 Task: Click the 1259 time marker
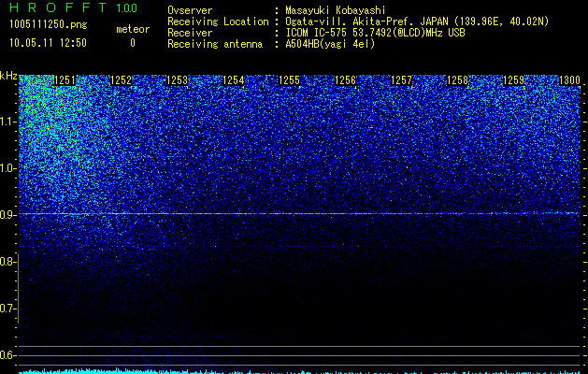[513, 80]
